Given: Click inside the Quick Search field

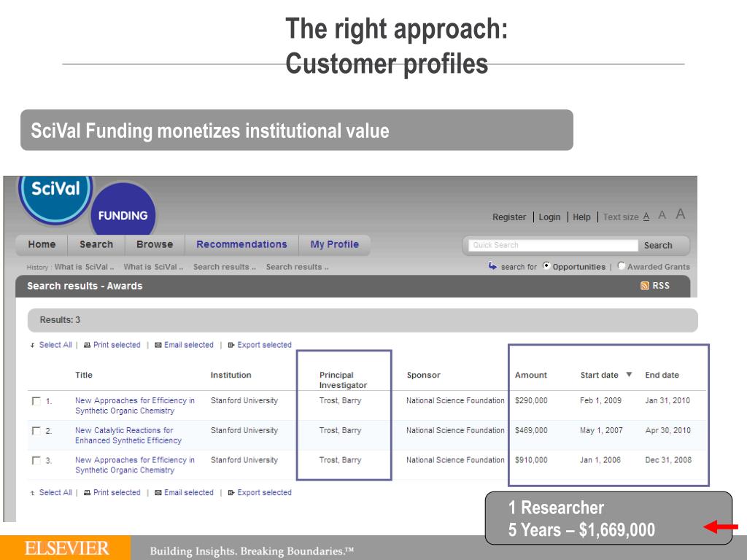Looking at the screenshot, I should (x=553, y=245).
